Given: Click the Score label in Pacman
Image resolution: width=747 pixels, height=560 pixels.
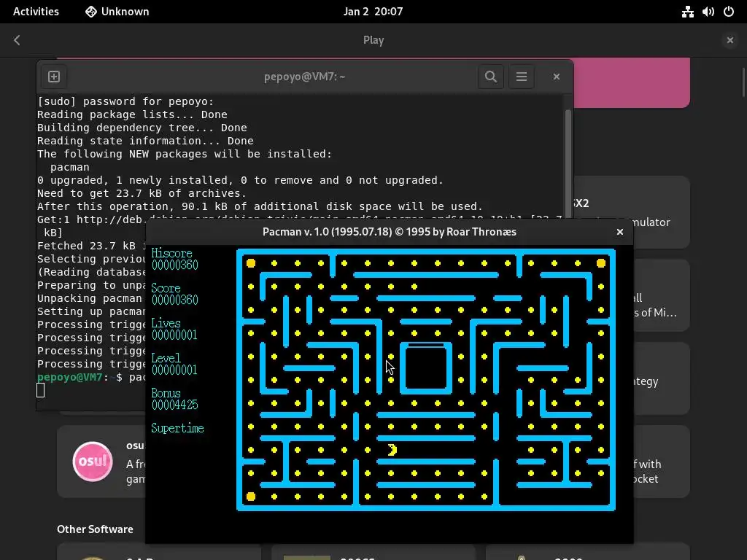Looking at the screenshot, I should point(166,289).
